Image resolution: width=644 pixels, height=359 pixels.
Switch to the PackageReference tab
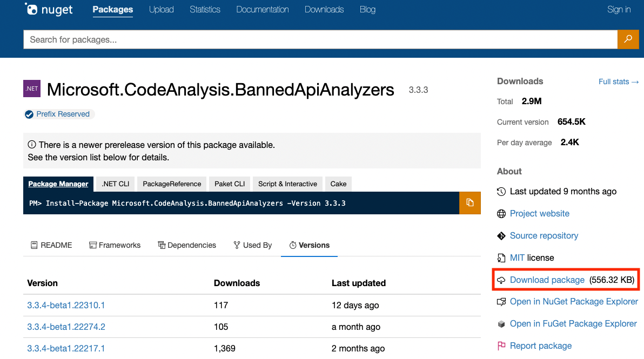tap(172, 184)
